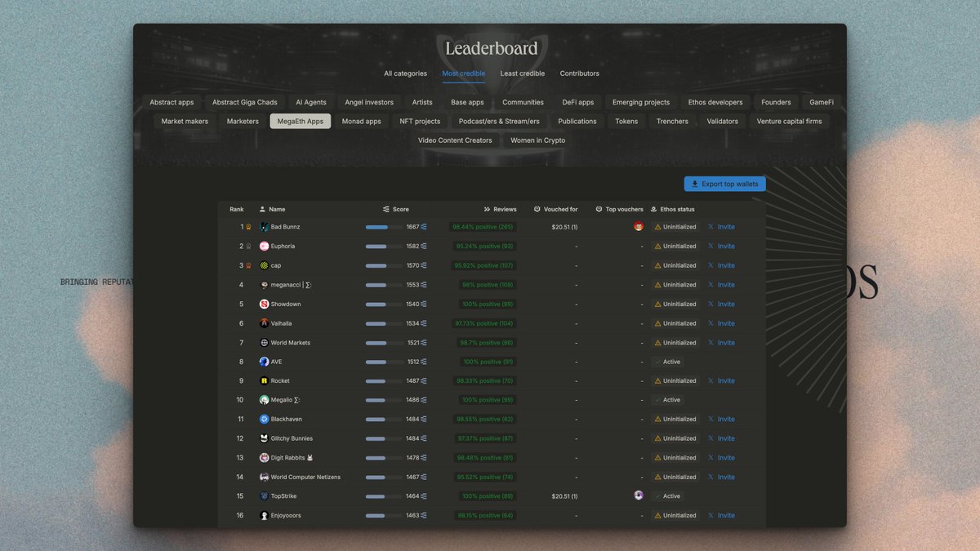This screenshot has height=551, width=980.
Task: Filter by Video Content Creators
Action: (x=455, y=140)
